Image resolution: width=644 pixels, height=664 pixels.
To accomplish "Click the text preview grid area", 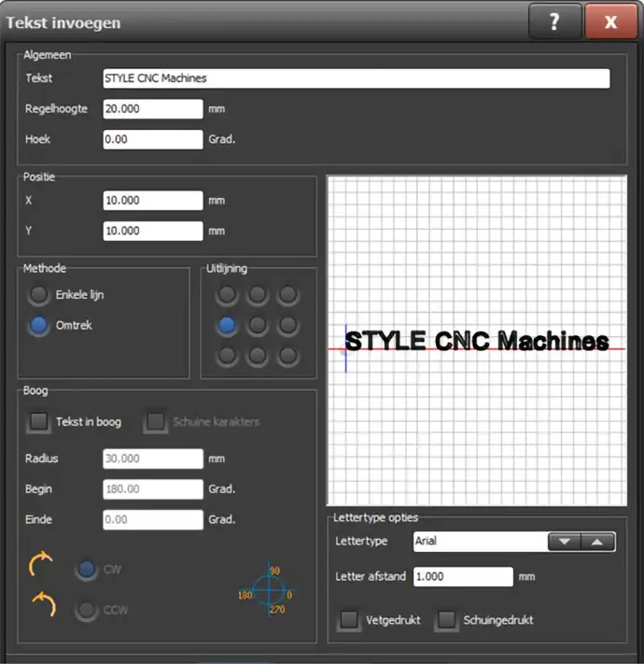I will coord(477,341).
